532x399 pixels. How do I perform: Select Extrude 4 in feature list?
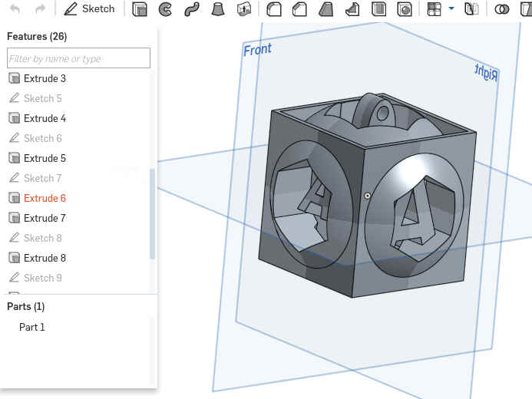pos(45,118)
